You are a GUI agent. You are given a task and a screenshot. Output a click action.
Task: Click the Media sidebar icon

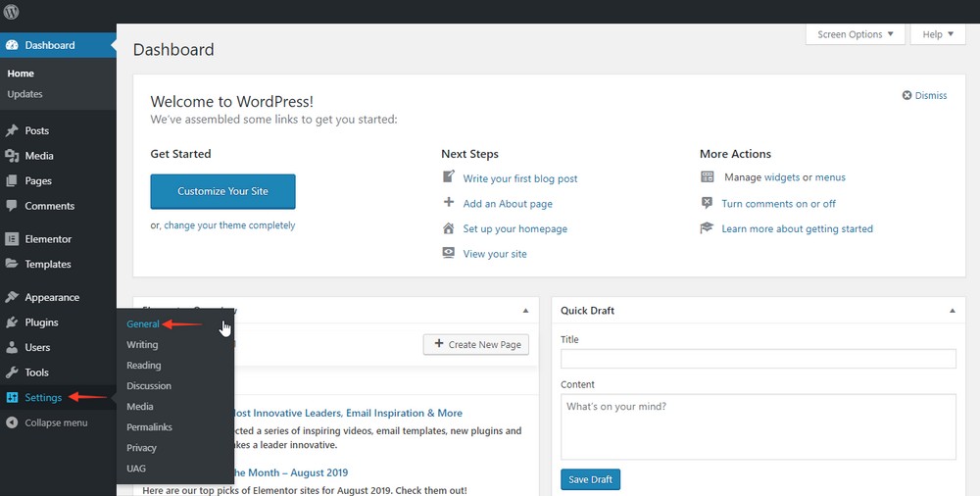click(11, 156)
